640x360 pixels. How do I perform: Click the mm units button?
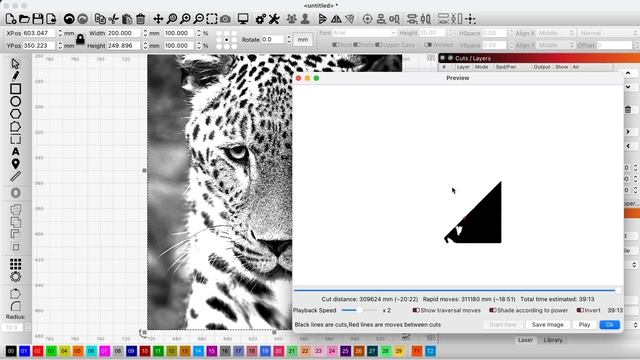coord(303,40)
